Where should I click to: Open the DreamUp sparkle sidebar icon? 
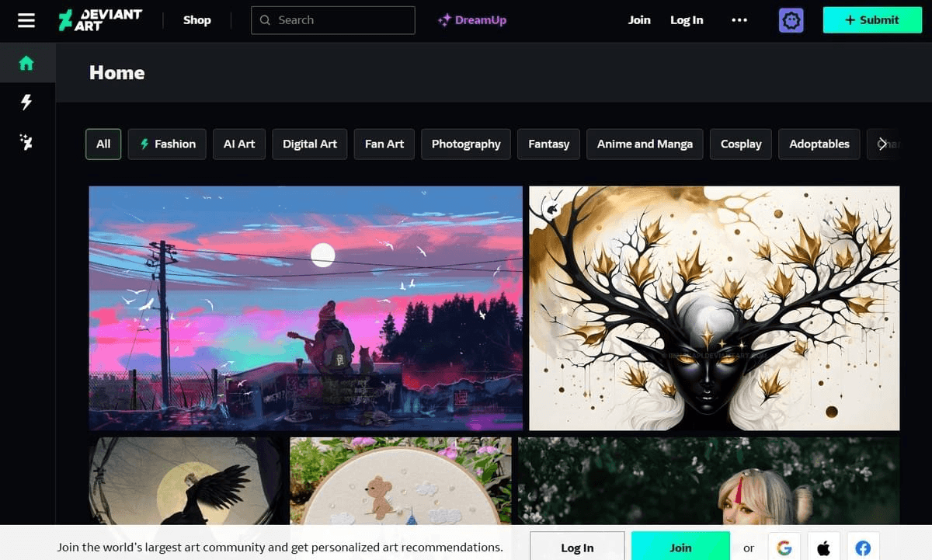point(26,141)
